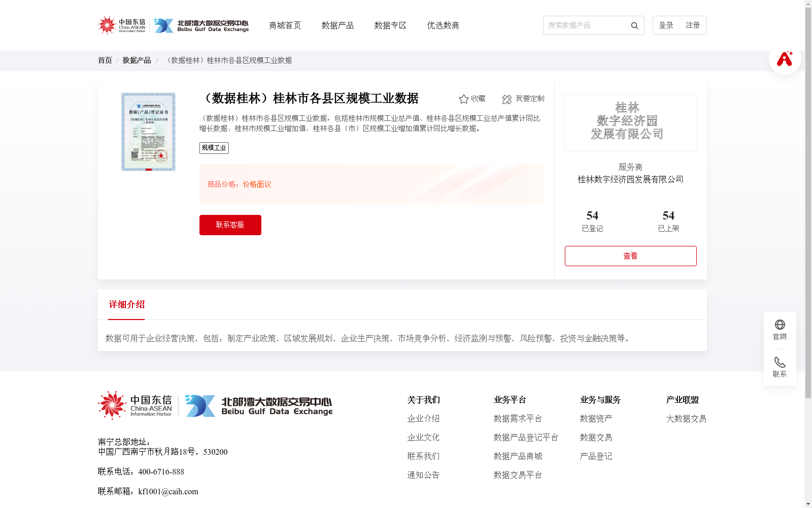Open the 数据专区 navigation menu
The height and width of the screenshot is (508, 812).
390,25
